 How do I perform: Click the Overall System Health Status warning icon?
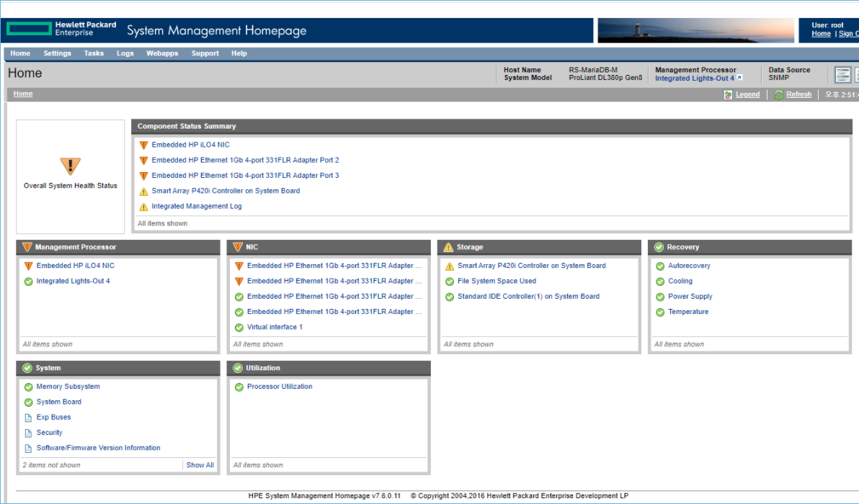(x=70, y=166)
